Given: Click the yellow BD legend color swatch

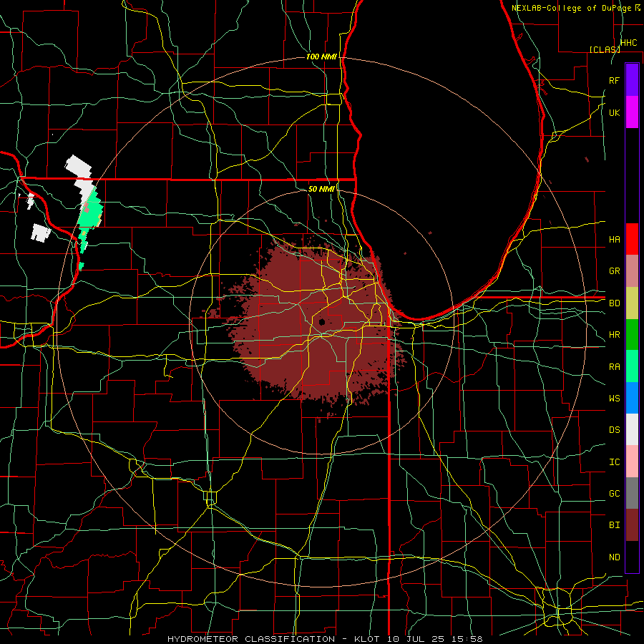Looking at the screenshot, I should click(x=632, y=303).
